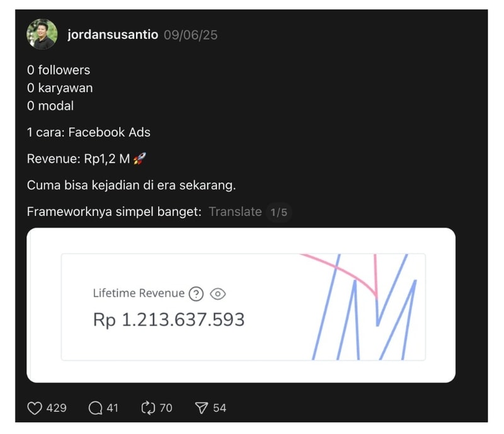Tap the repost arrows icon
The image size is (504, 434).
click(149, 408)
